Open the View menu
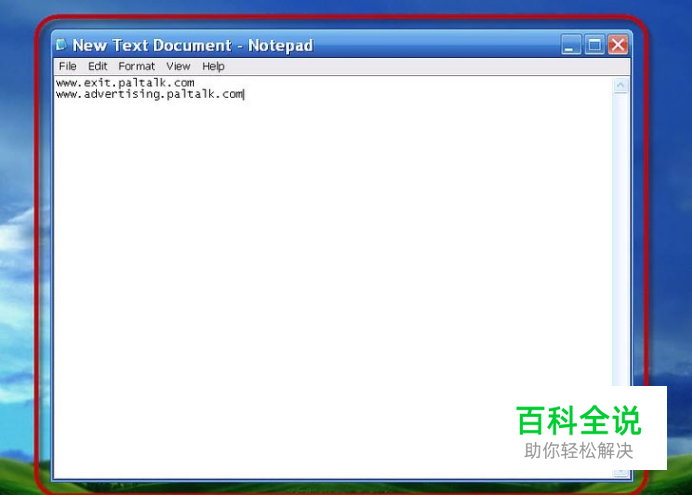This screenshot has height=495, width=692. coord(178,66)
